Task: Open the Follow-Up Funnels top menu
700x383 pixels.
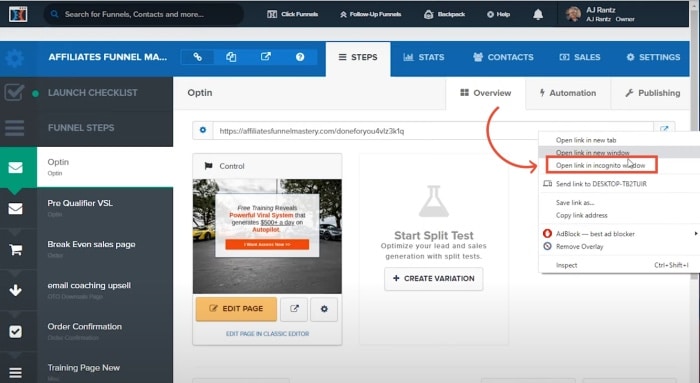Action: (371, 14)
